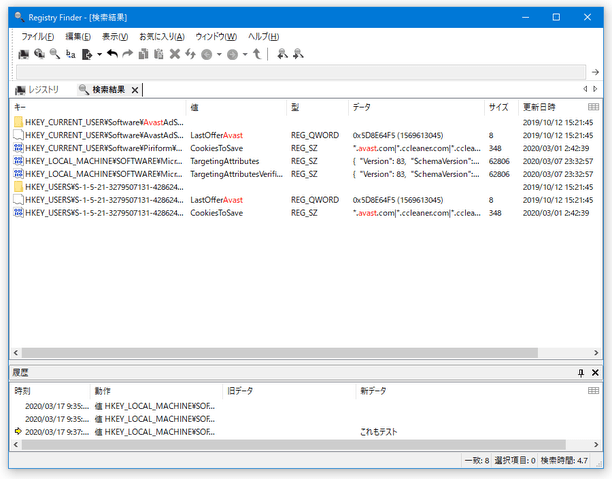Select the 2020/03/17 9:37 history entry
The image size is (612, 479).
click(x=304, y=432)
